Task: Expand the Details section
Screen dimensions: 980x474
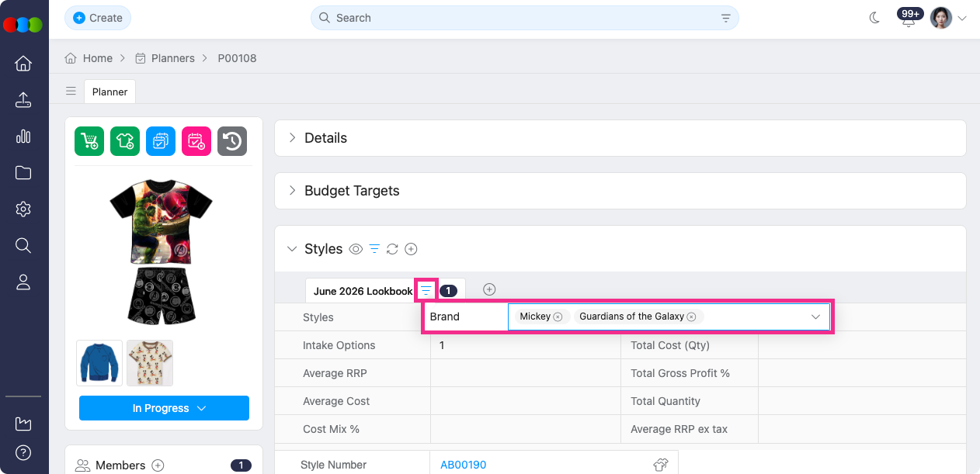Action: tap(294, 137)
